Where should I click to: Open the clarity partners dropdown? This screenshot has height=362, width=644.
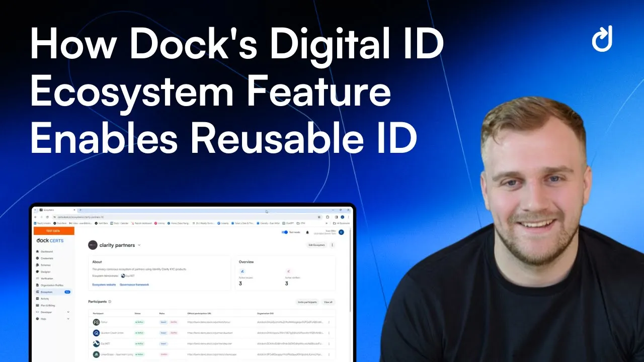tap(139, 245)
